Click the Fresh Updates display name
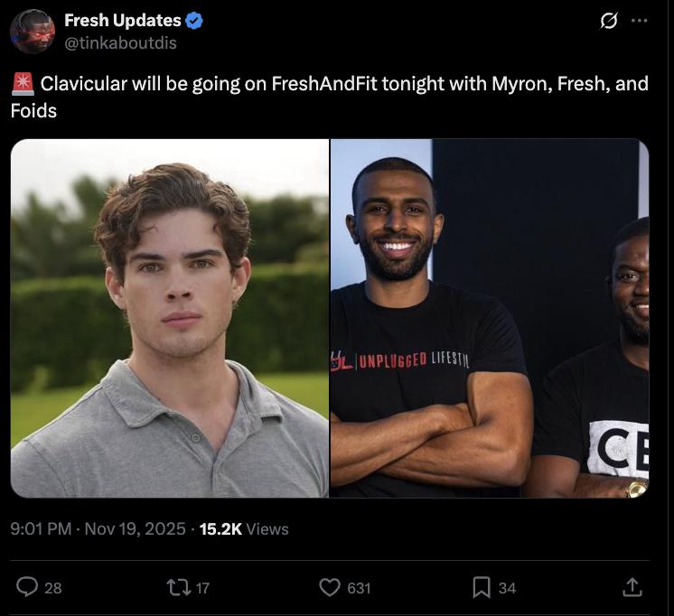The height and width of the screenshot is (616, 674). (x=122, y=21)
